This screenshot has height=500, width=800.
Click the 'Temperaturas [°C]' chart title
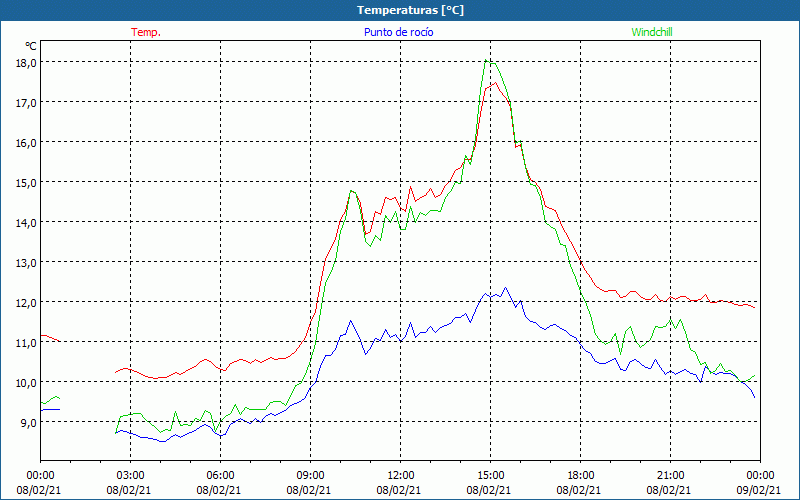point(410,10)
